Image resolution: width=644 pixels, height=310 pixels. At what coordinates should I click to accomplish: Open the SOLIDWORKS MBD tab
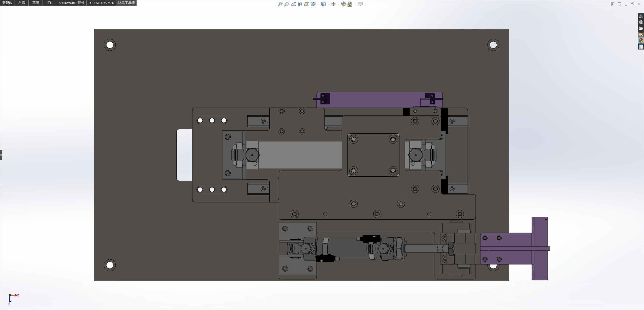(x=101, y=3)
